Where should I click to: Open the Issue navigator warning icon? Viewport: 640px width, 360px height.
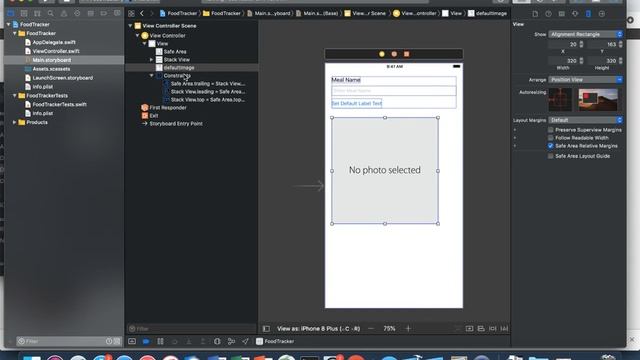[64, 13]
